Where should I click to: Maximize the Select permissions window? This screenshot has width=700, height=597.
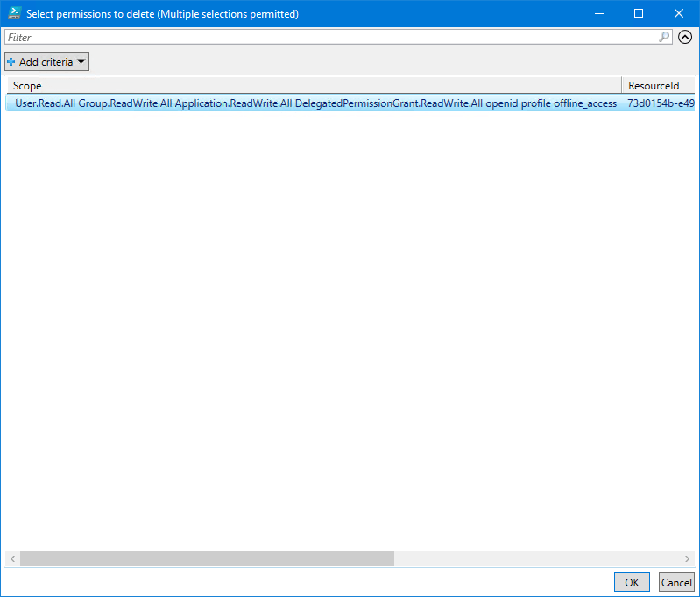click(639, 14)
